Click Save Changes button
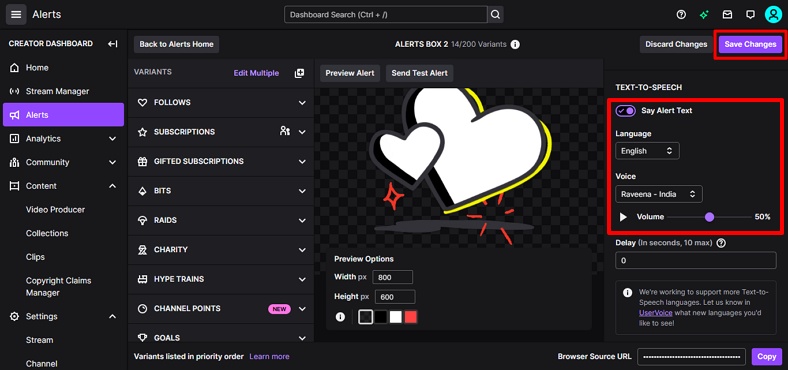This screenshot has height=370, width=788. click(750, 44)
